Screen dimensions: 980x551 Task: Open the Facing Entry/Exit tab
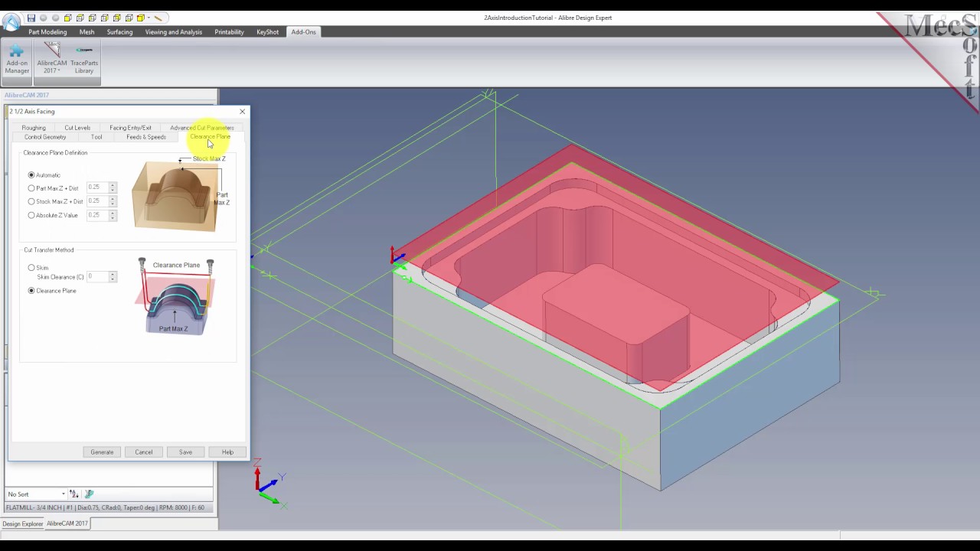[x=130, y=128]
